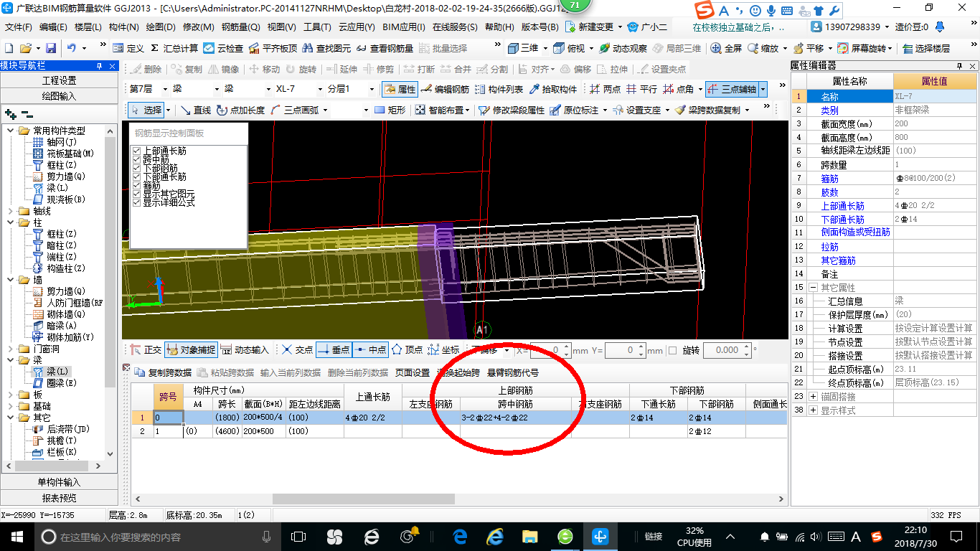Expand 轴线 tree node
Screen dimensions: 980x551
pyautogui.click(x=10, y=211)
